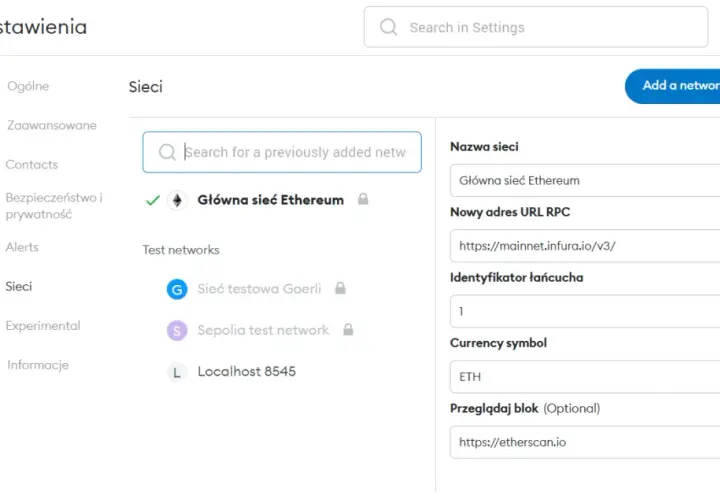Select Sieci in the settings sidebar

click(19, 287)
